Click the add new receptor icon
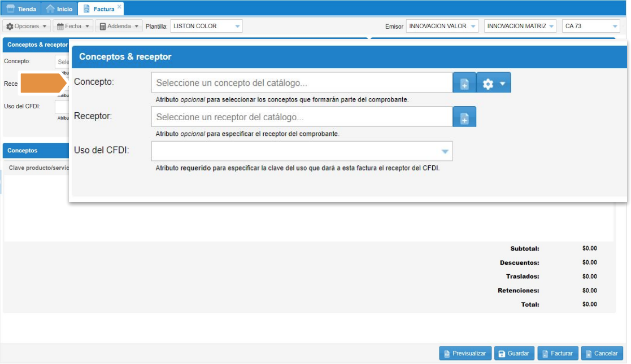Viewport: 631px width, 364px height. pyautogui.click(x=464, y=118)
